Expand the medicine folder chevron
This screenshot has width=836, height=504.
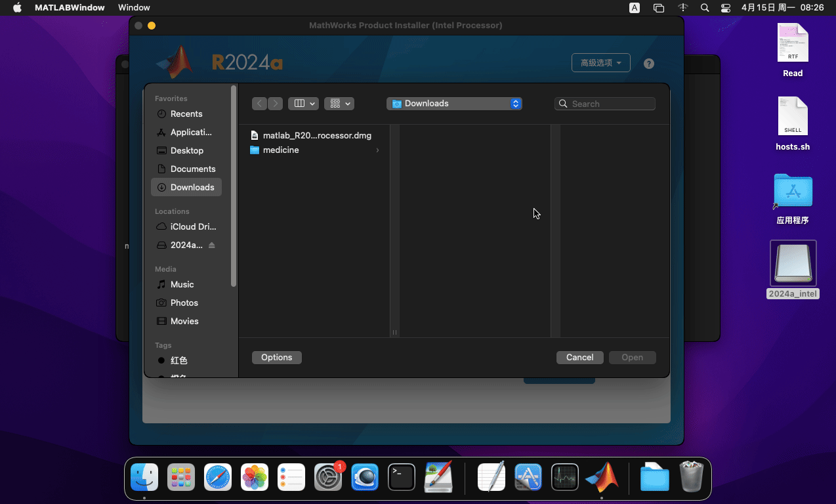coord(377,150)
